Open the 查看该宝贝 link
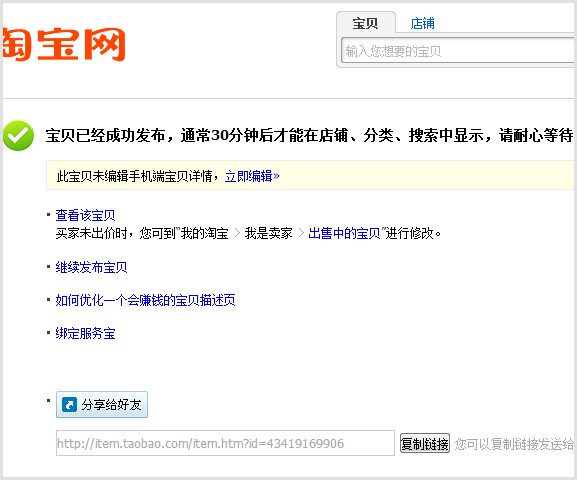577x480 pixels. [x=85, y=215]
